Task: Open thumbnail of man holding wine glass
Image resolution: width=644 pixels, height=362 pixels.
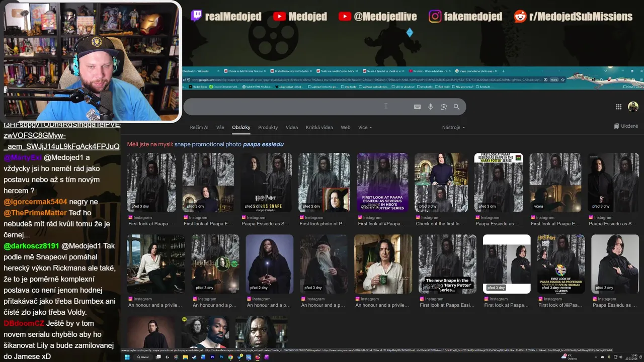Action: (x=156, y=264)
